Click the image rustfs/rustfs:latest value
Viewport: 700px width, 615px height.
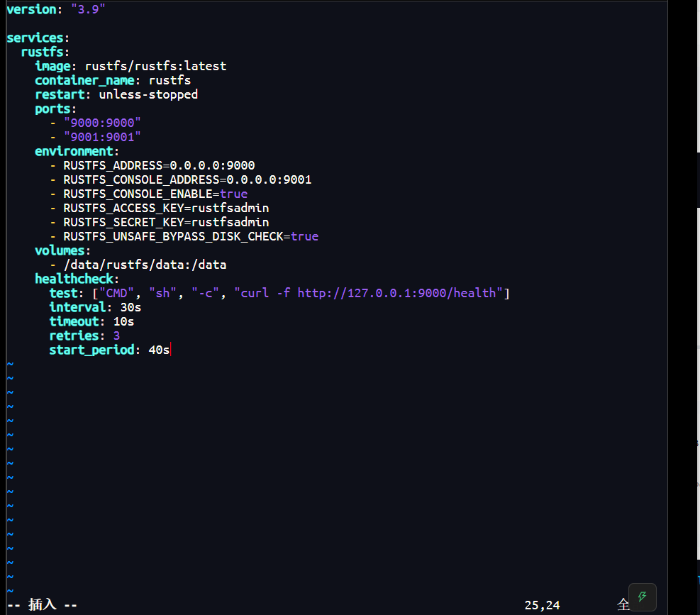click(155, 66)
